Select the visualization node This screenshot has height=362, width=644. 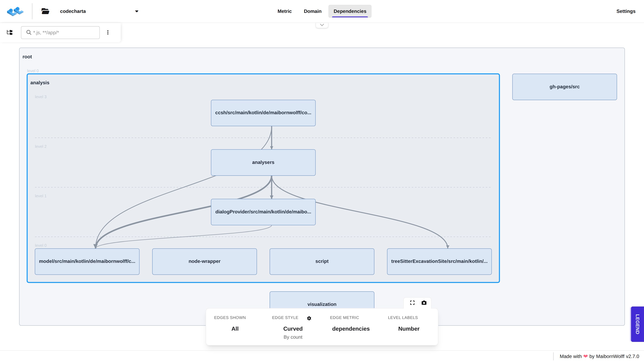[322, 300]
